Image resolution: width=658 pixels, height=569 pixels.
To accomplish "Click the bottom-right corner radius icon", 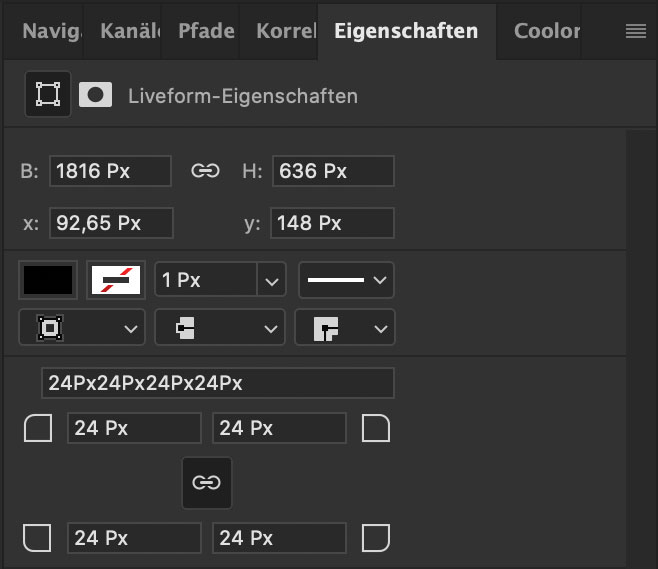I will tap(376, 538).
